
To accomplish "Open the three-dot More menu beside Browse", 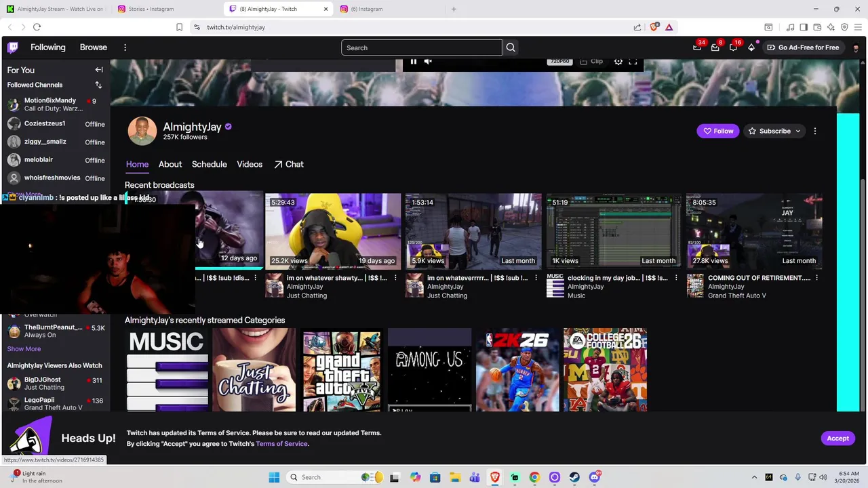I will [125, 47].
